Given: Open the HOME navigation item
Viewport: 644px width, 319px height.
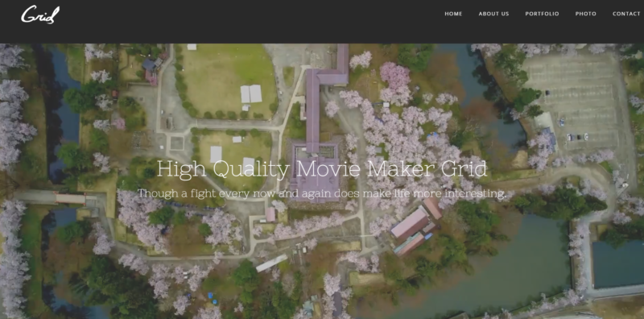Looking at the screenshot, I should click(x=453, y=14).
